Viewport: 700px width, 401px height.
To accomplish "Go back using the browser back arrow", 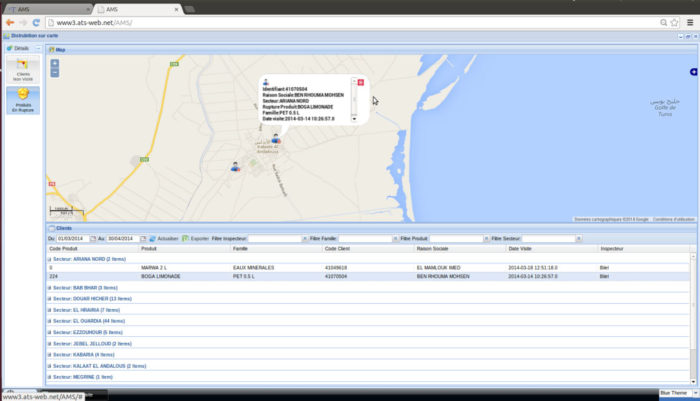I will tap(9, 21).
